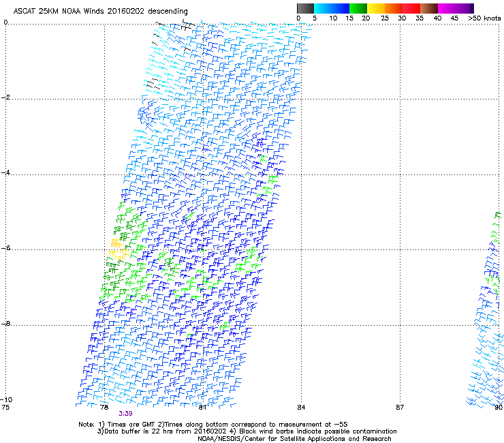This screenshot has width=504, height=443.
Task: Click the latitude axis label '-2'
Action: 5,97
